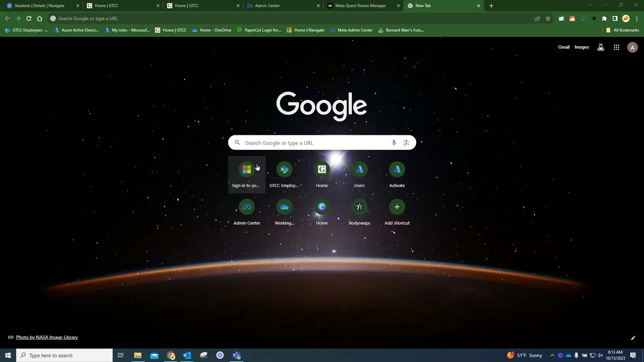Close the Meta Quest Device Manager tab
644x362 pixels.
[398, 6]
